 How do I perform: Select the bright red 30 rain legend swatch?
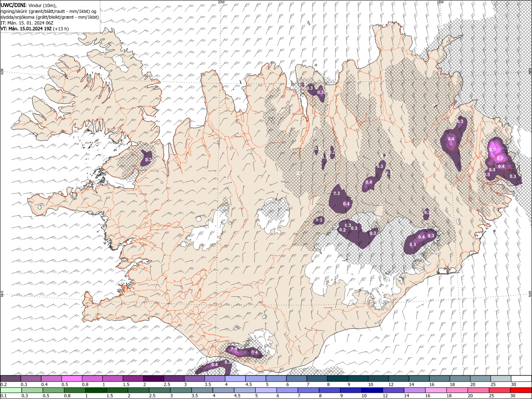tap(520, 390)
